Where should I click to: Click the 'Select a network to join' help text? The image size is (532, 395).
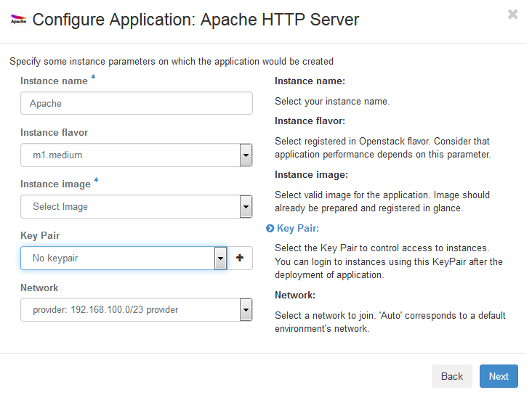(x=390, y=322)
